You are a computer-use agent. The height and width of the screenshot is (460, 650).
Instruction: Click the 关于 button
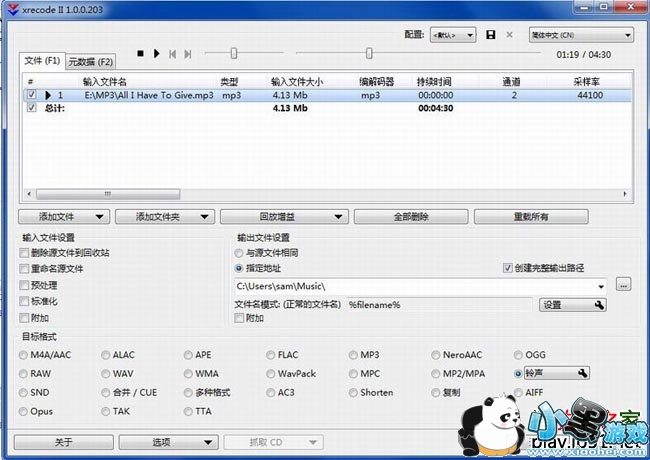(x=63, y=442)
